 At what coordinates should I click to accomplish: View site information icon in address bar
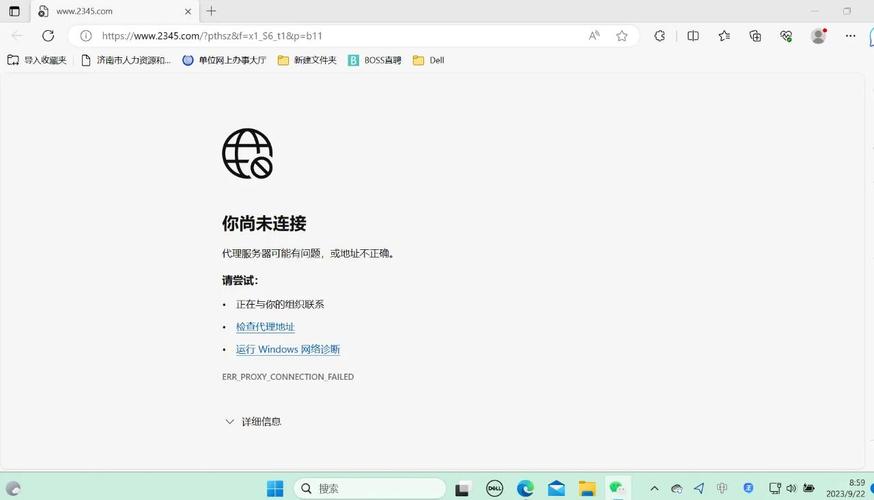click(86, 36)
